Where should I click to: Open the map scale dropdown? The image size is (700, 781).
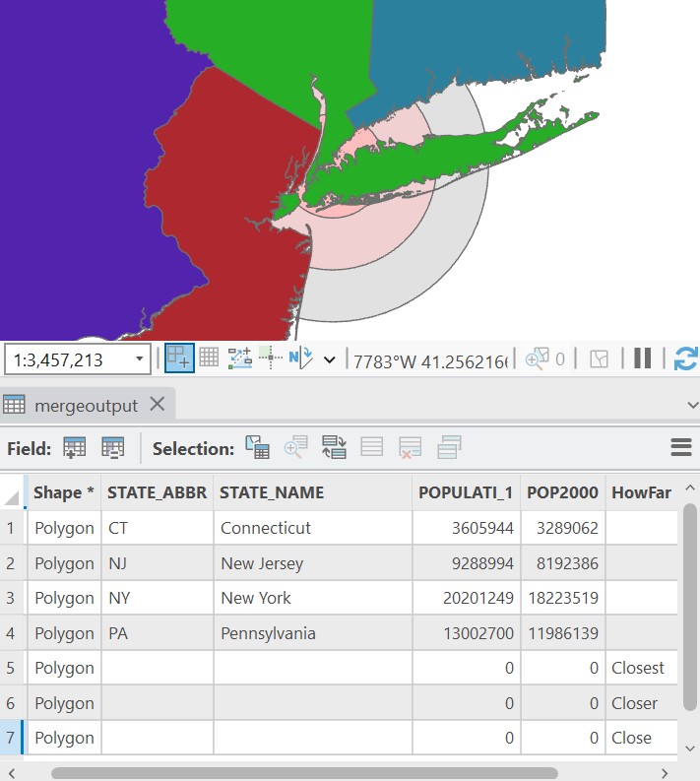point(139,359)
